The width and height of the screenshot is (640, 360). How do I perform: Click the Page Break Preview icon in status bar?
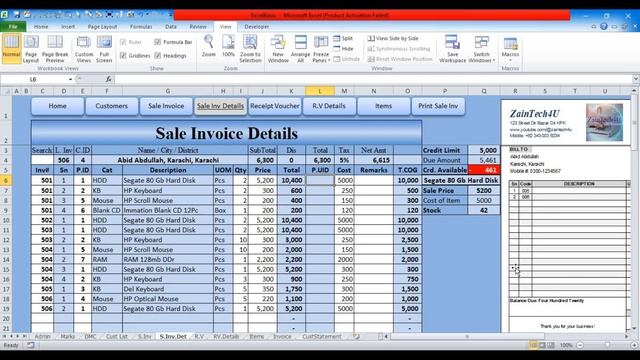click(x=551, y=345)
